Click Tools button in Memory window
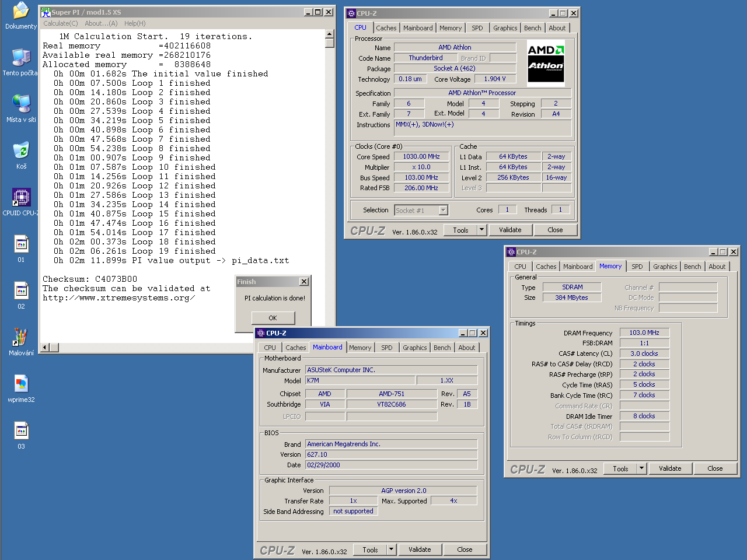 621,468
